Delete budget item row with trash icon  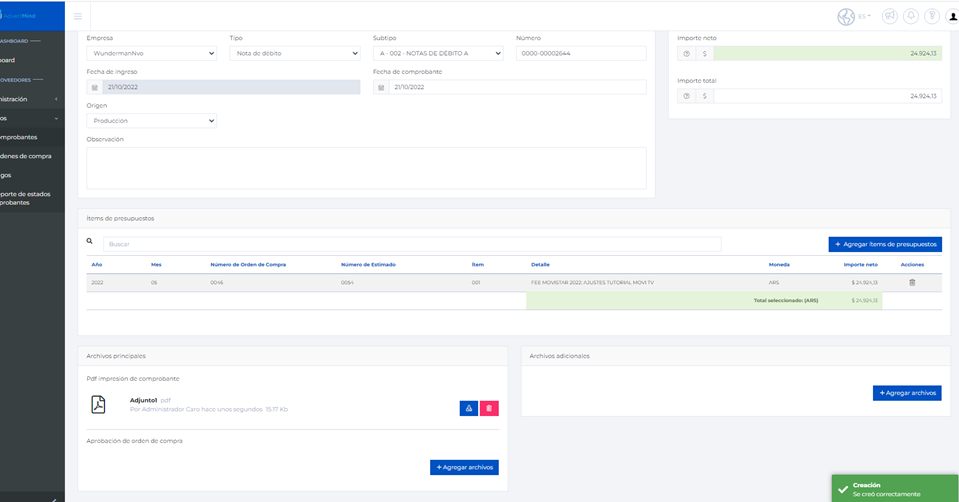[911, 283]
